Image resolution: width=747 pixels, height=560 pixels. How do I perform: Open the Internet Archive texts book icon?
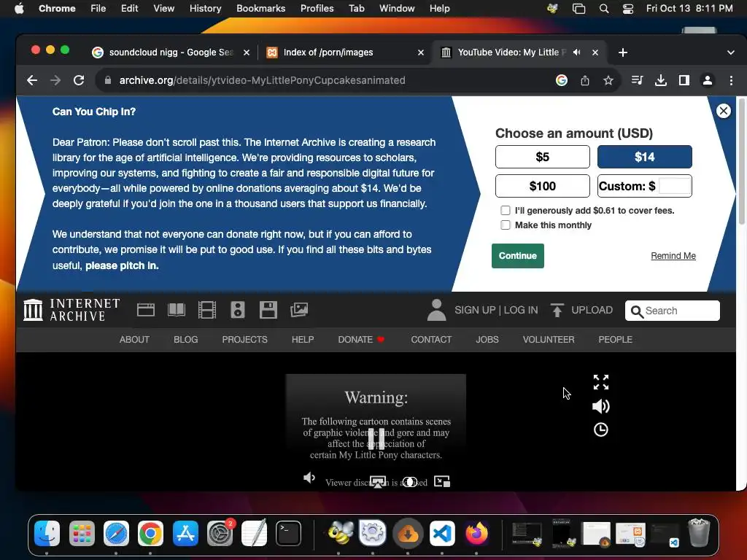pyautogui.click(x=177, y=310)
